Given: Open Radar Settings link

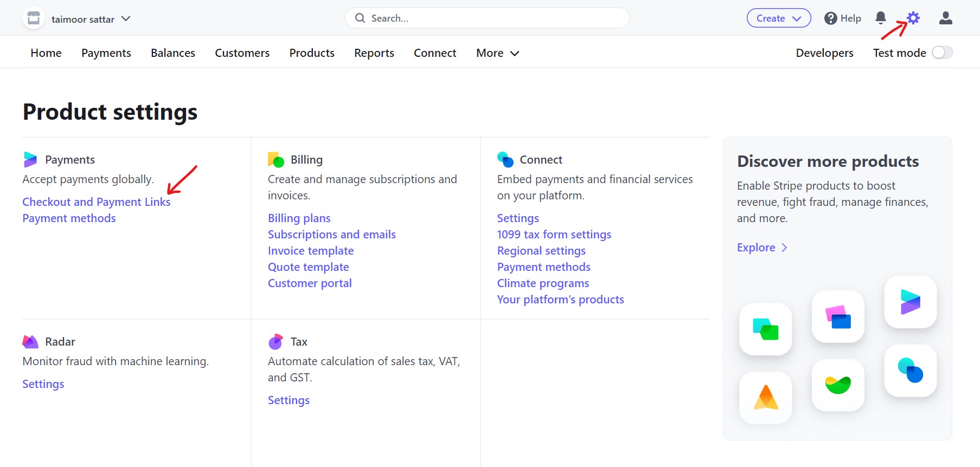Looking at the screenshot, I should point(43,384).
